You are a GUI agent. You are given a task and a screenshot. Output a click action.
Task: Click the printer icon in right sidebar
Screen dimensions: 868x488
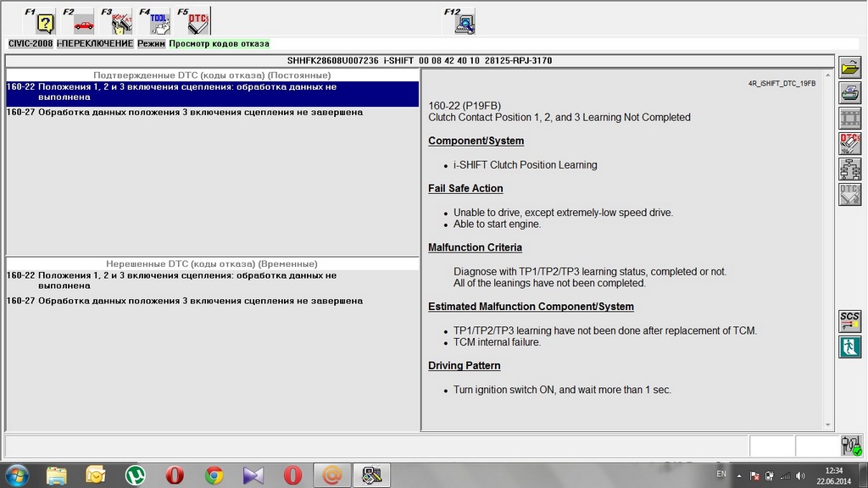coord(849,93)
